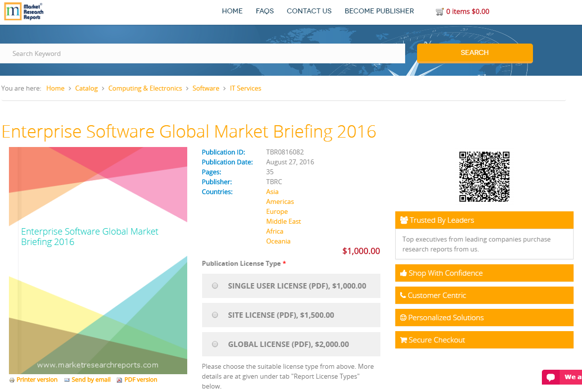Image resolution: width=582 pixels, height=392 pixels.
Task: Open the chat bubble widget at bottom right
Action: (551, 377)
